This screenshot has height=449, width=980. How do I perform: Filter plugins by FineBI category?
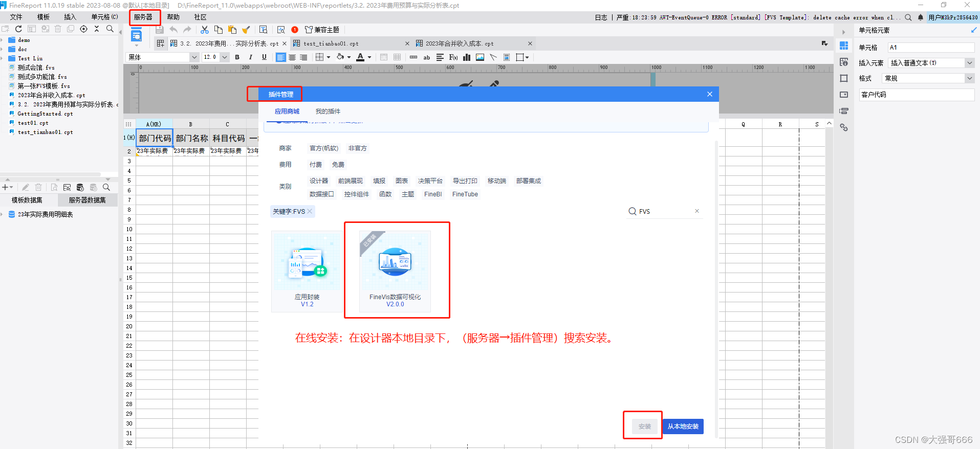click(433, 194)
